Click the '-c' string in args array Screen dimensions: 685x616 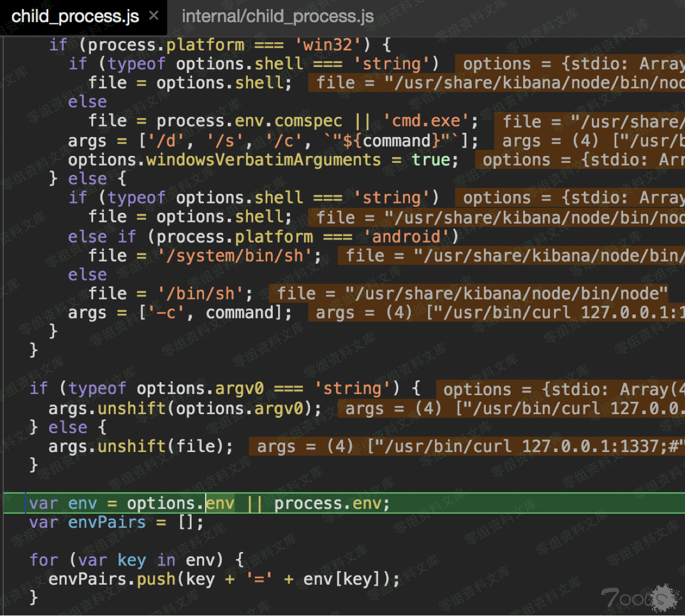166,313
